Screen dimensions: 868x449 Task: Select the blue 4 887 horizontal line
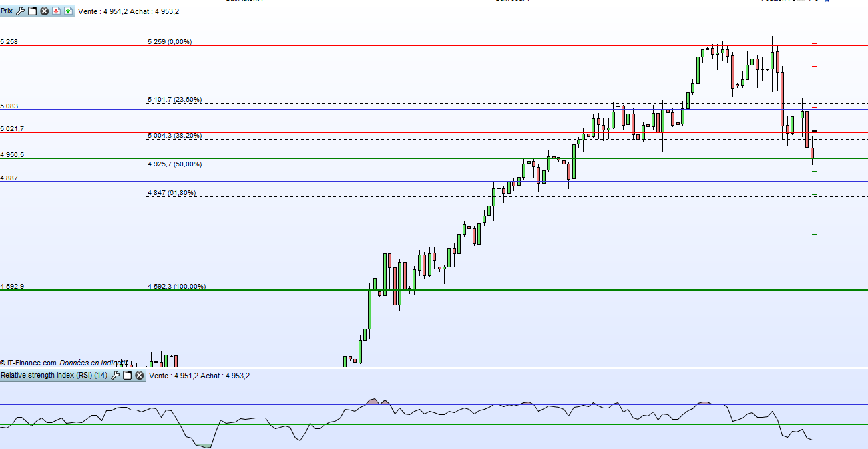pyautogui.click(x=434, y=182)
